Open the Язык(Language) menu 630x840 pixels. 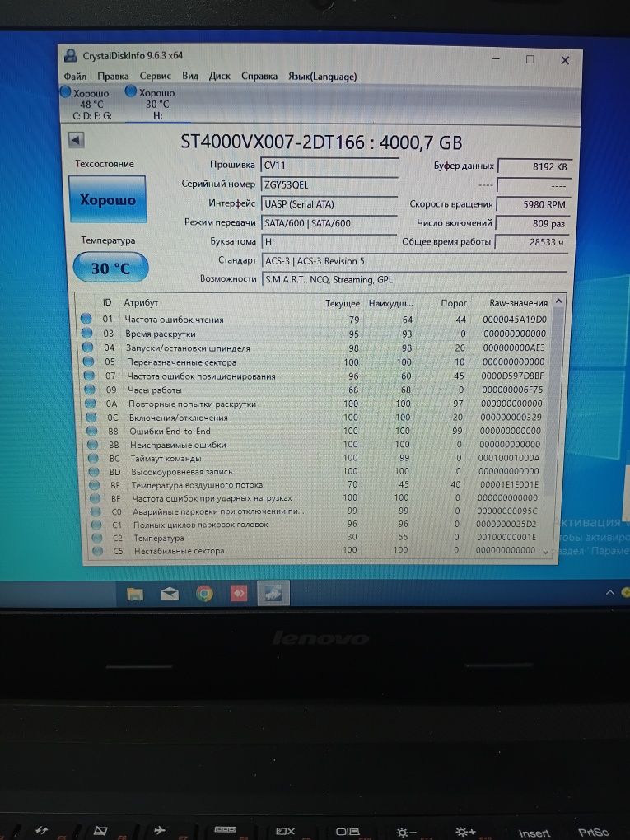point(323,77)
